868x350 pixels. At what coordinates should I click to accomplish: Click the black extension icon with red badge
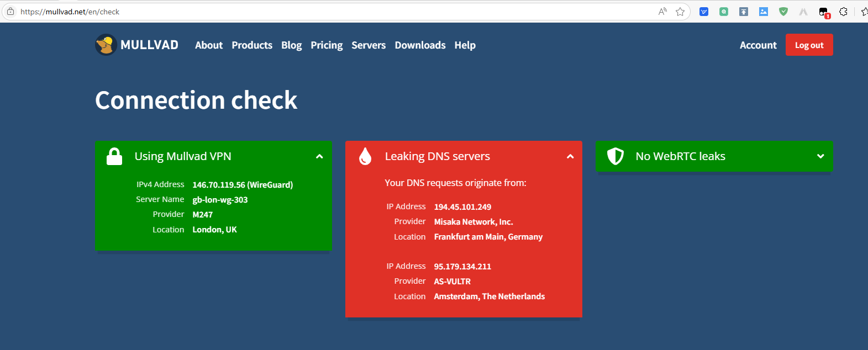(x=824, y=12)
